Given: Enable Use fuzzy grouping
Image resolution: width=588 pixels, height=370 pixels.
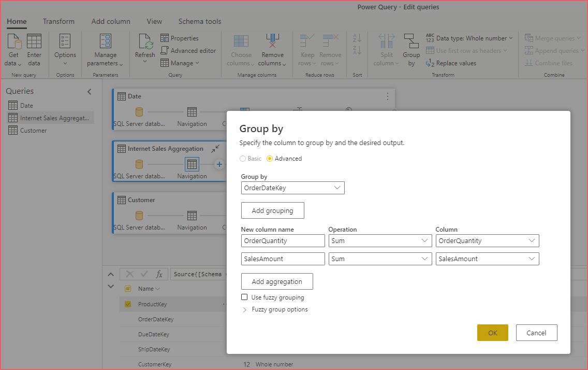Looking at the screenshot, I should coord(244,297).
